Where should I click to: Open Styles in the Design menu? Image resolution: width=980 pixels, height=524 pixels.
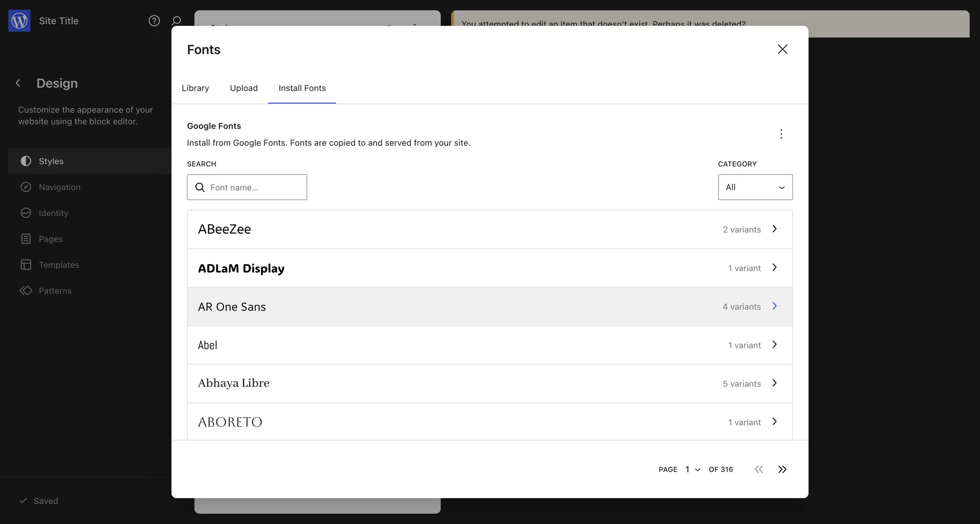(x=90, y=161)
